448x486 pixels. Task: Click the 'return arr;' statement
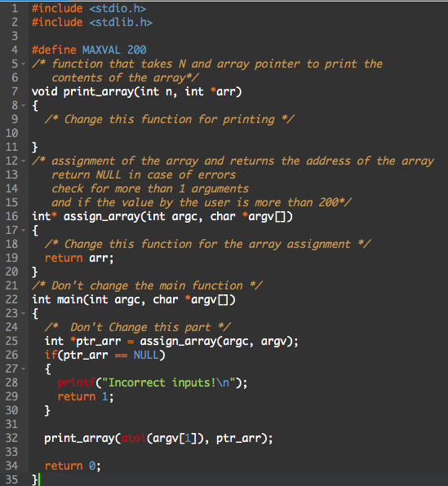click(x=79, y=258)
